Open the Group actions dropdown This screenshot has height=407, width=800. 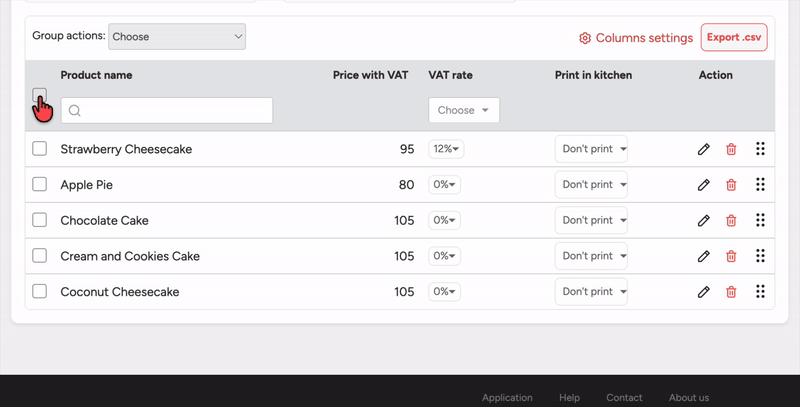(x=177, y=37)
